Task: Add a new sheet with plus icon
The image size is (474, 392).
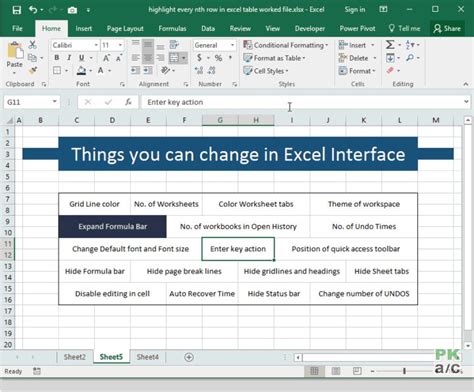Action: (x=189, y=357)
